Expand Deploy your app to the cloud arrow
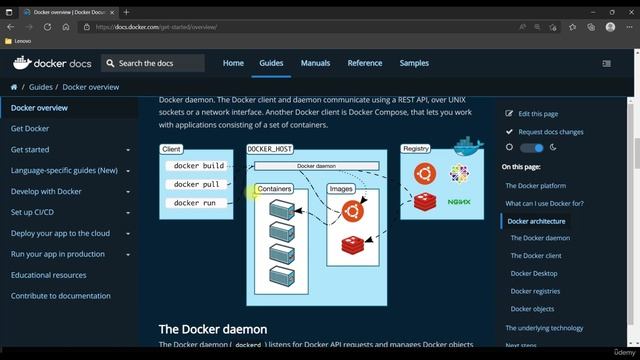 pos(128,233)
